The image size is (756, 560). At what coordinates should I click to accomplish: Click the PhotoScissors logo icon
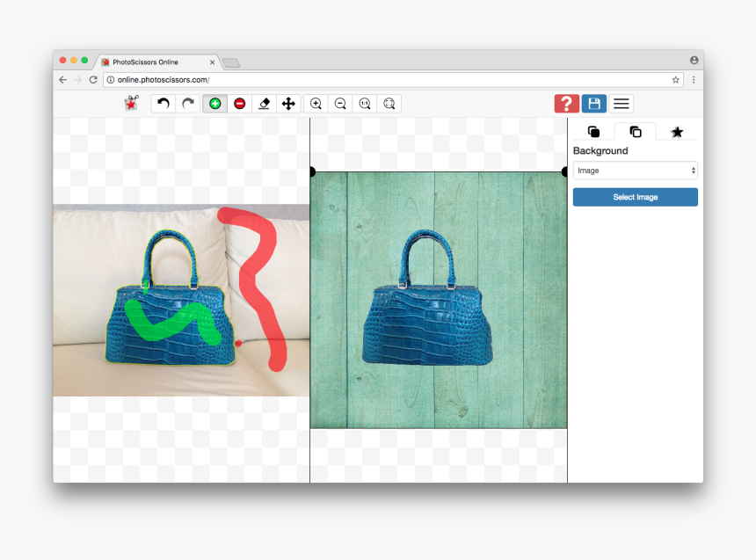click(x=130, y=103)
